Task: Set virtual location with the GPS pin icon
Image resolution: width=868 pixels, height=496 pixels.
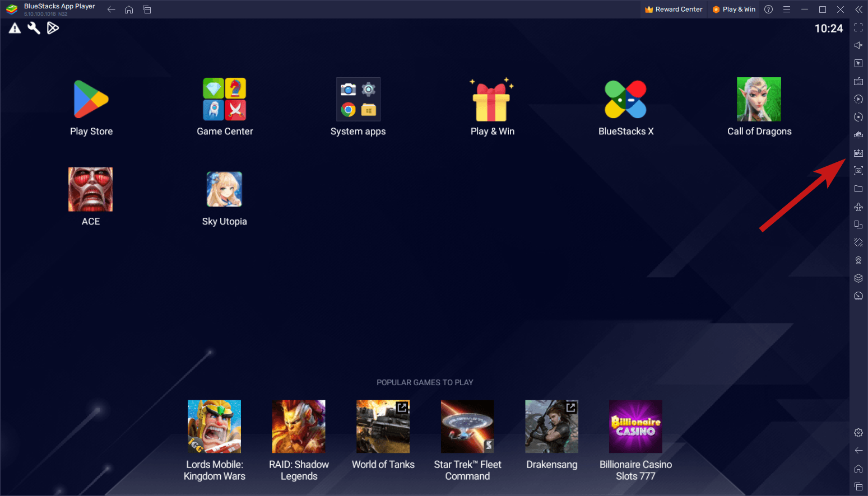Action: tap(858, 260)
